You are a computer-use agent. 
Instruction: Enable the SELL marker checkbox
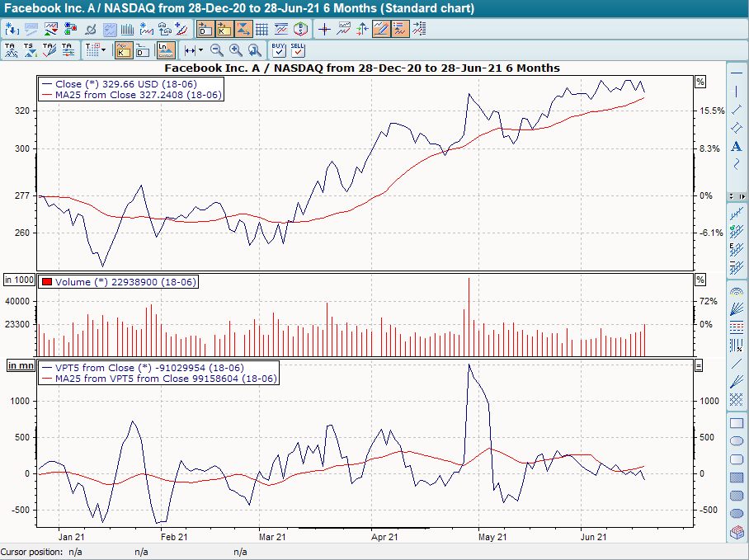(x=297, y=50)
